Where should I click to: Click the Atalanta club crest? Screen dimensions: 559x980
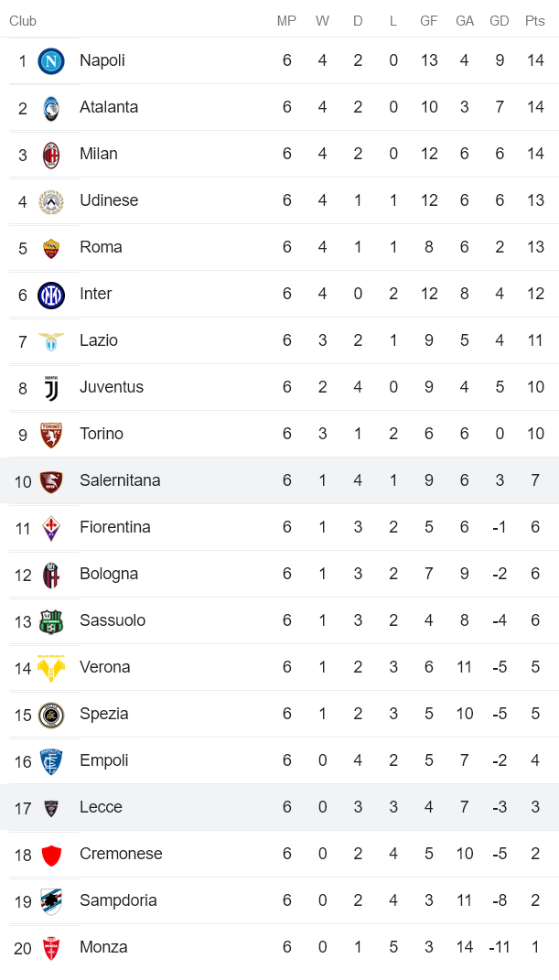(x=51, y=108)
